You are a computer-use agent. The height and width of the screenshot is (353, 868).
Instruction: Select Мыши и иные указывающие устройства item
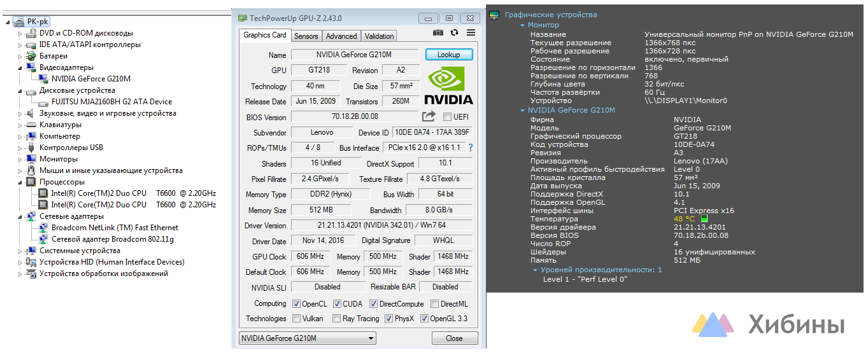[111, 170]
